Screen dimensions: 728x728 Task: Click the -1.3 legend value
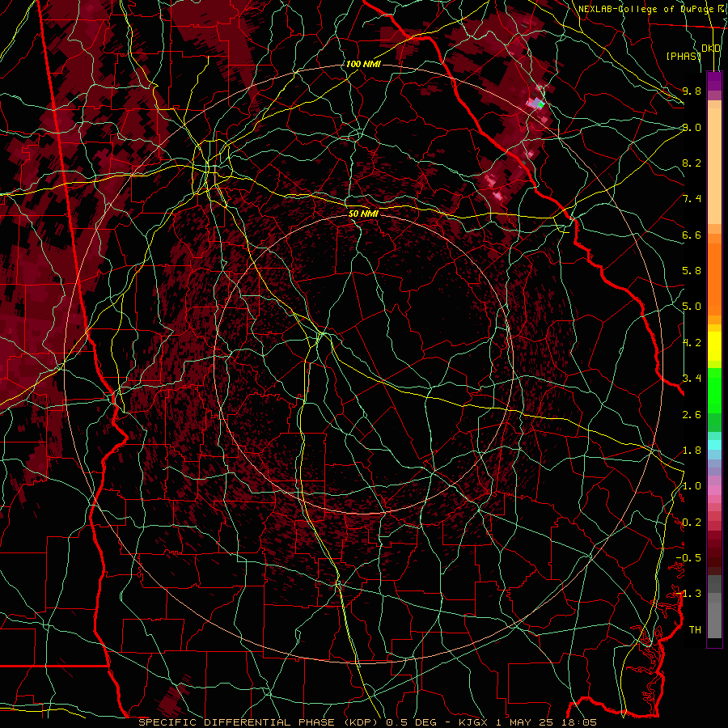[688, 594]
